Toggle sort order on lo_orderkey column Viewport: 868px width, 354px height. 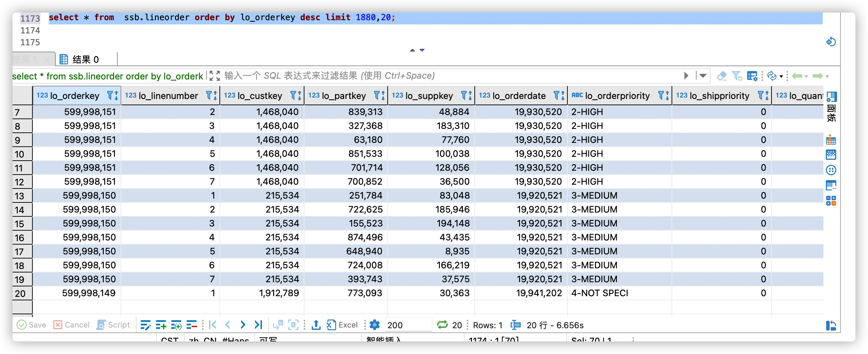[x=113, y=95]
